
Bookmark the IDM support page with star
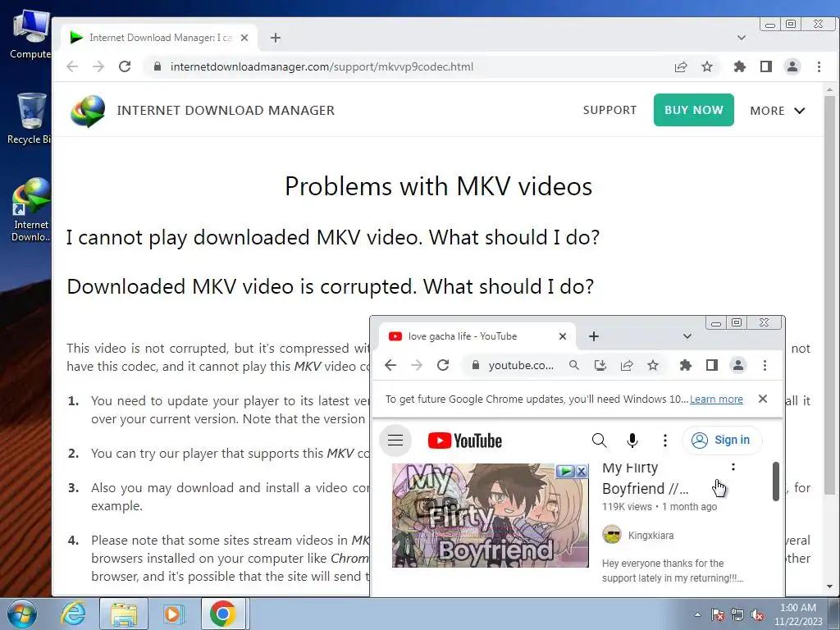click(x=707, y=66)
